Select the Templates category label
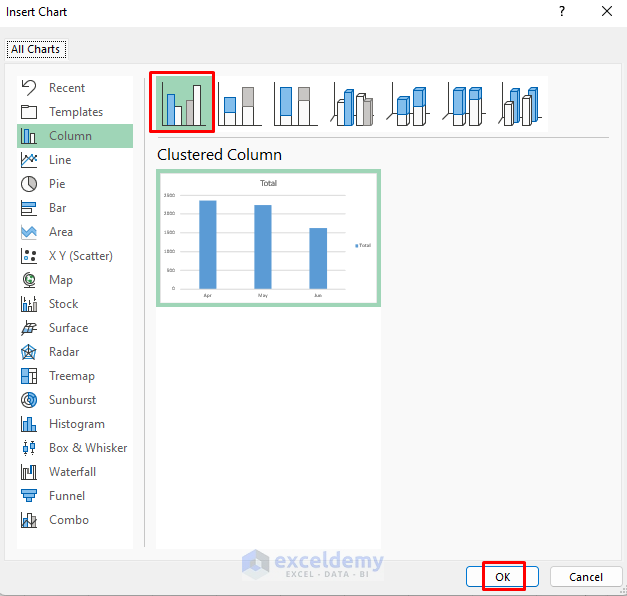Viewport: 627px width, 596px height. tap(76, 112)
